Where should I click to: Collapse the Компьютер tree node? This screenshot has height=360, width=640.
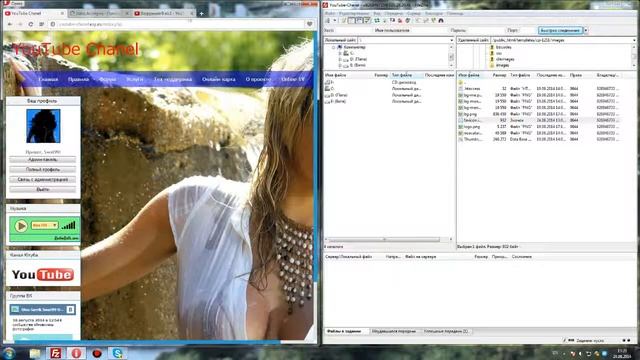click(333, 47)
